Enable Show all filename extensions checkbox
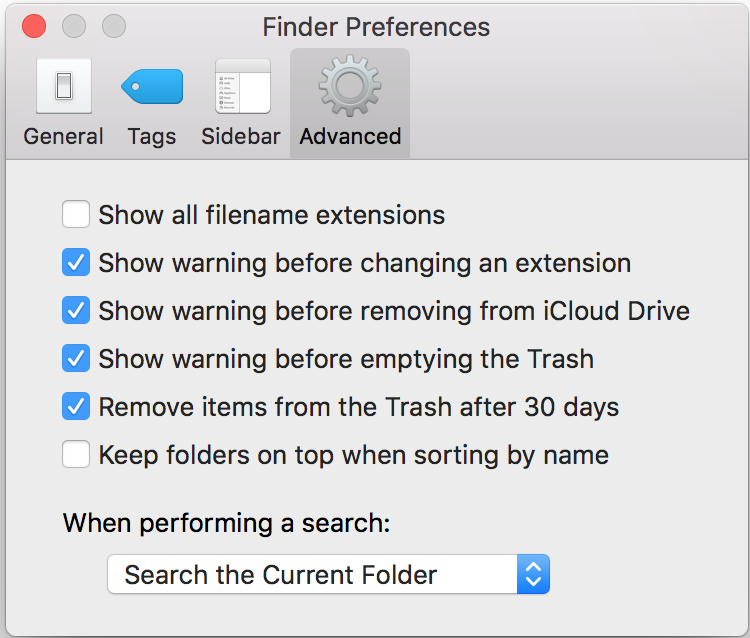Image resolution: width=750 pixels, height=638 pixels. (76, 215)
